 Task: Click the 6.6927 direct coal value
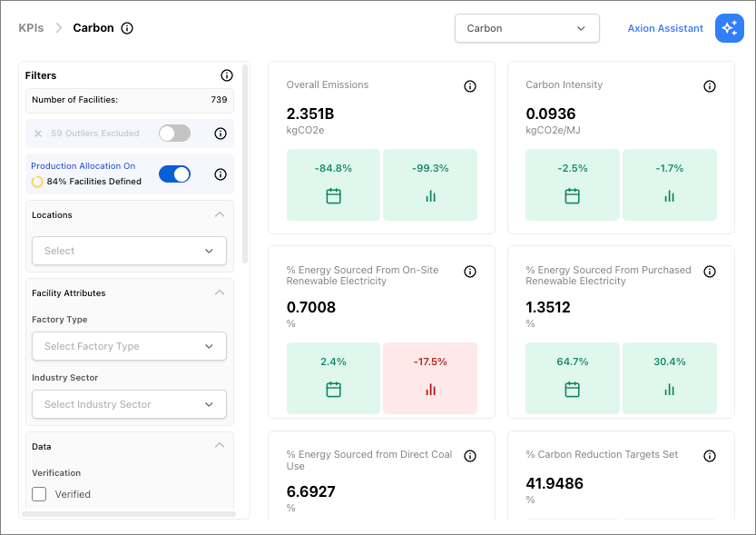pos(311,491)
